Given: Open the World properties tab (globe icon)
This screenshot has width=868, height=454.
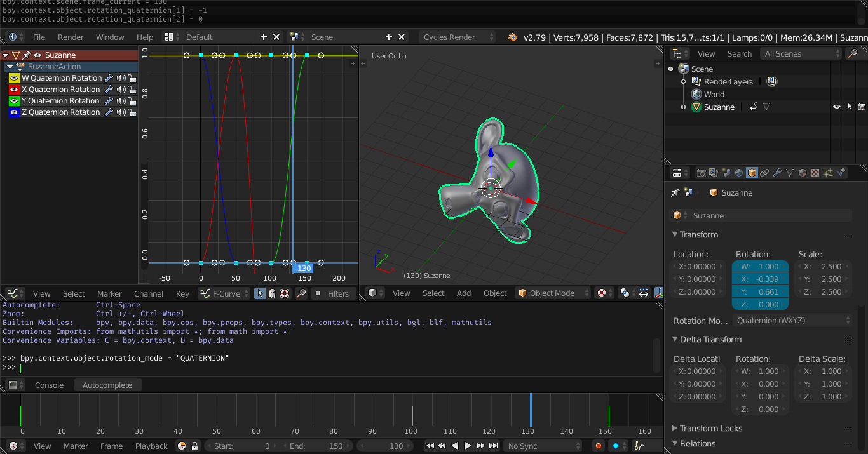Looking at the screenshot, I should [x=739, y=173].
